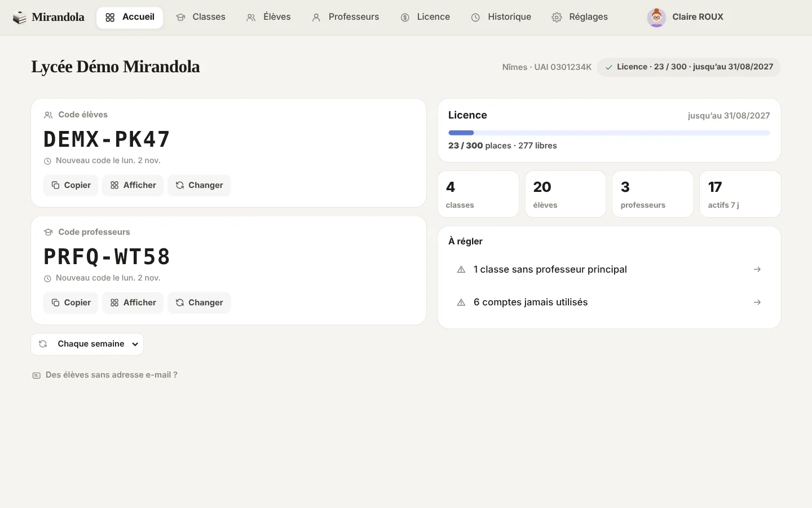This screenshot has width=812, height=508.
Task: Click Afficher for the teacher code
Action: click(133, 303)
